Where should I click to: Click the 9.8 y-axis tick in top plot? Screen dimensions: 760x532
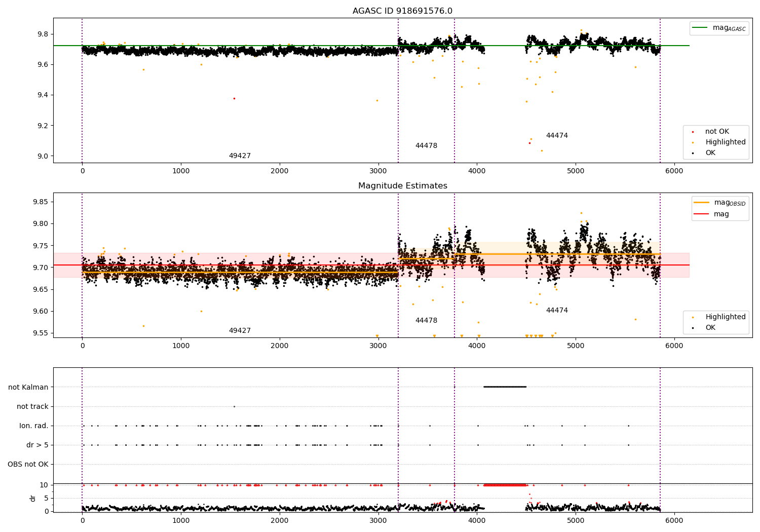coord(43,34)
